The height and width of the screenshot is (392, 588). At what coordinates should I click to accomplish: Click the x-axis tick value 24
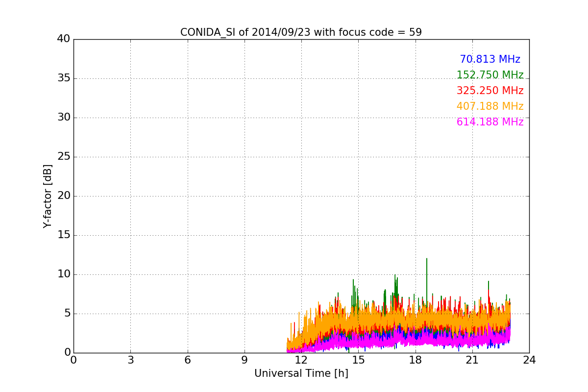click(529, 360)
